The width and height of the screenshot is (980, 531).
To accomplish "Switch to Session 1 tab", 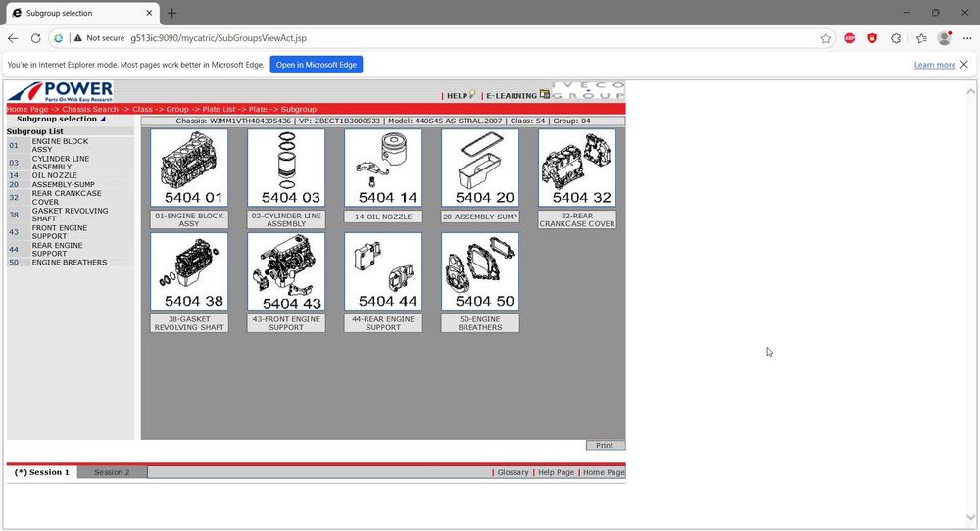I will (x=42, y=472).
